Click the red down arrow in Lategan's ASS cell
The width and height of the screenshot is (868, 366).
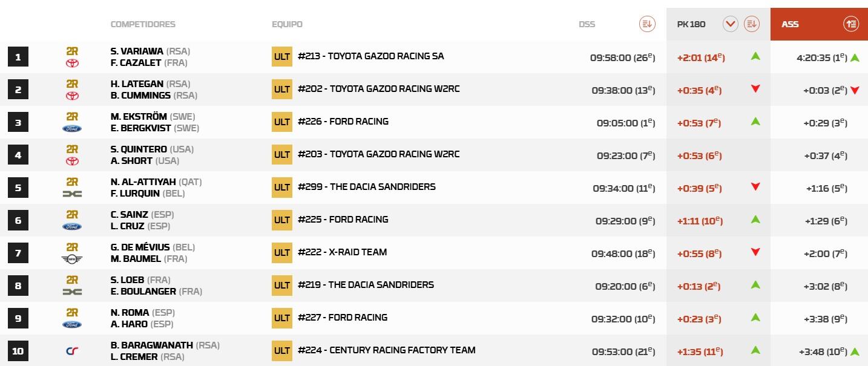pyautogui.click(x=855, y=90)
